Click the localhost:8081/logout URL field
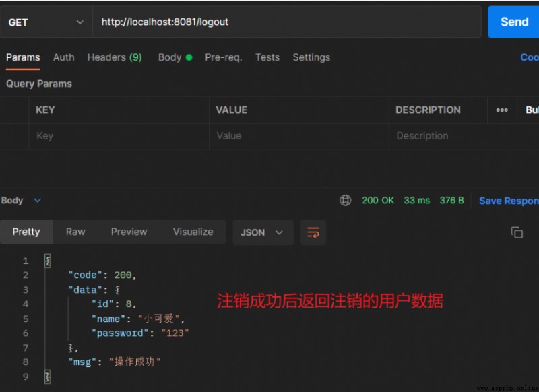 tap(287, 22)
